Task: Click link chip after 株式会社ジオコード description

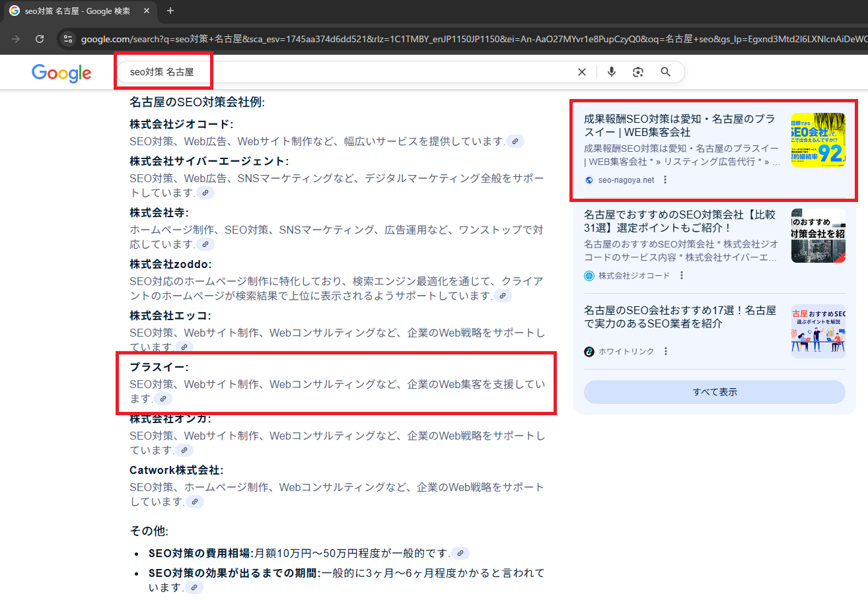Action: 515,141
